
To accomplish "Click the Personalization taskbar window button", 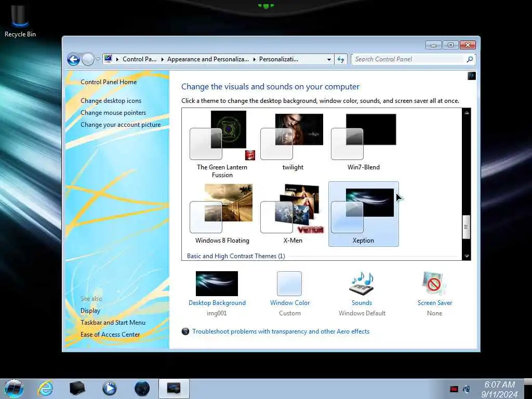I will [174, 389].
